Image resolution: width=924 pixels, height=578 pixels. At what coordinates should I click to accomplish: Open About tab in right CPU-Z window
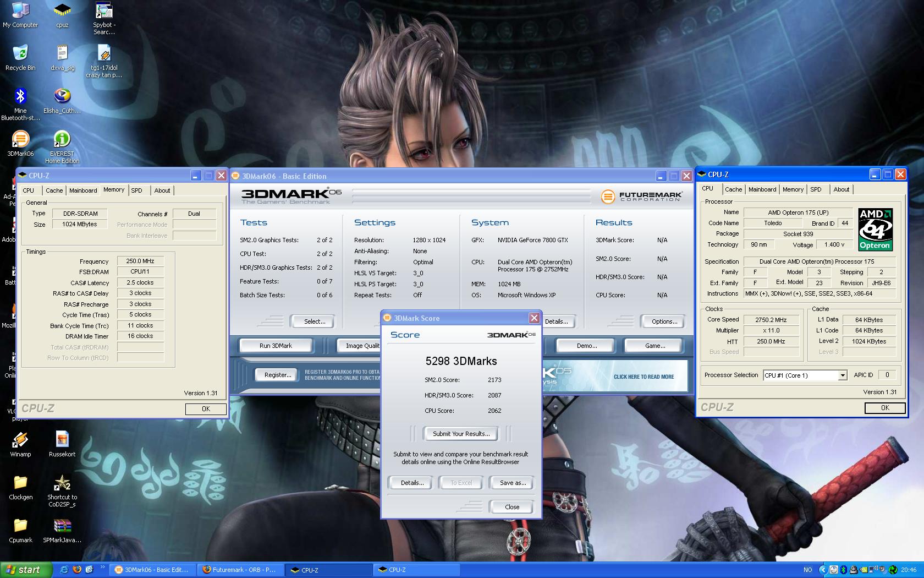click(842, 189)
